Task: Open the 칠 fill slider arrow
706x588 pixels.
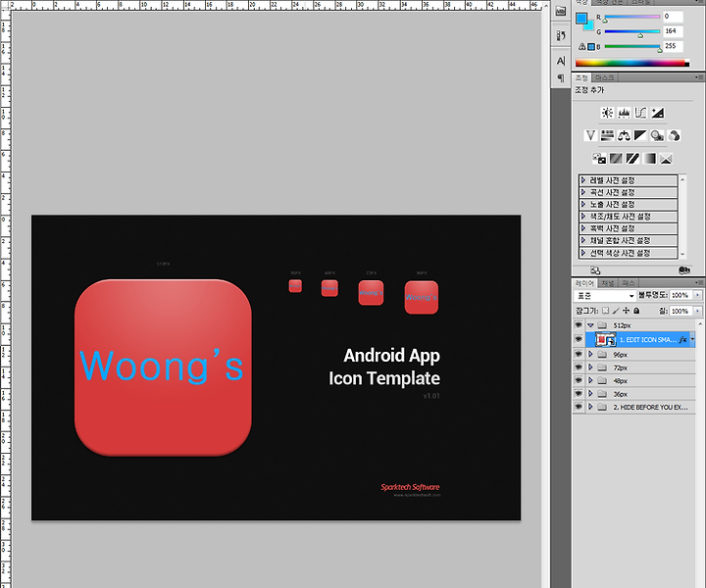Action: point(698,311)
